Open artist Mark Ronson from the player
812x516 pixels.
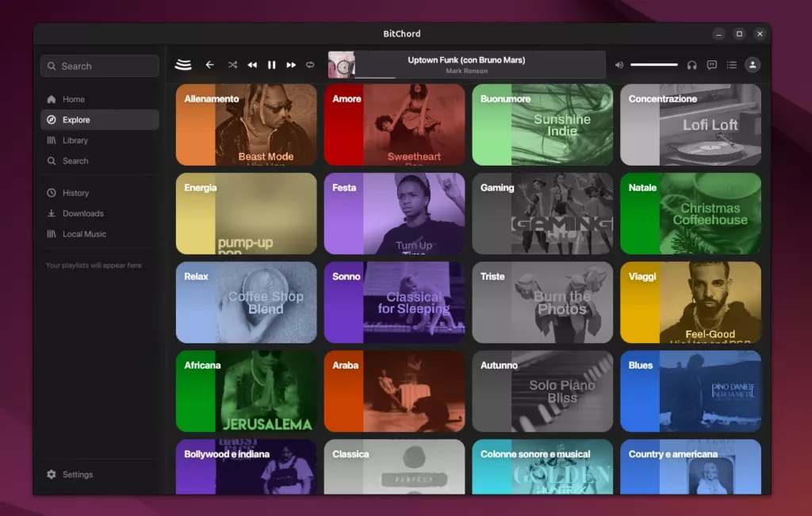(x=466, y=71)
